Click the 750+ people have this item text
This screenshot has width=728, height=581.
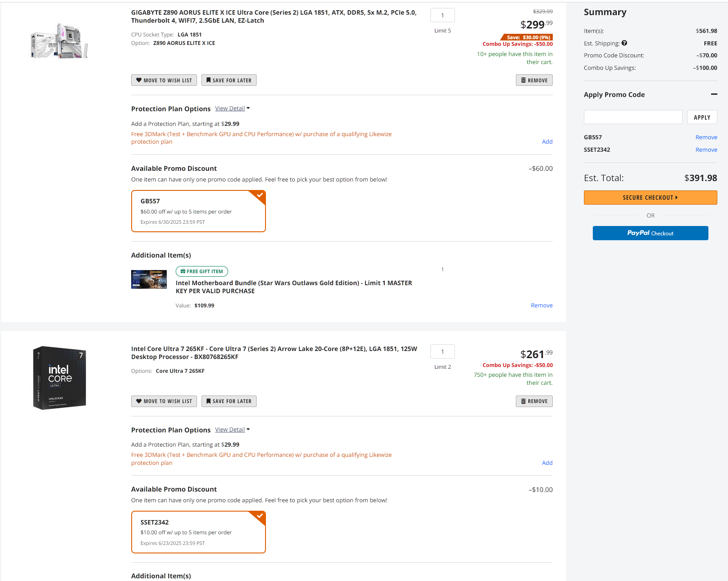point(513,379)
